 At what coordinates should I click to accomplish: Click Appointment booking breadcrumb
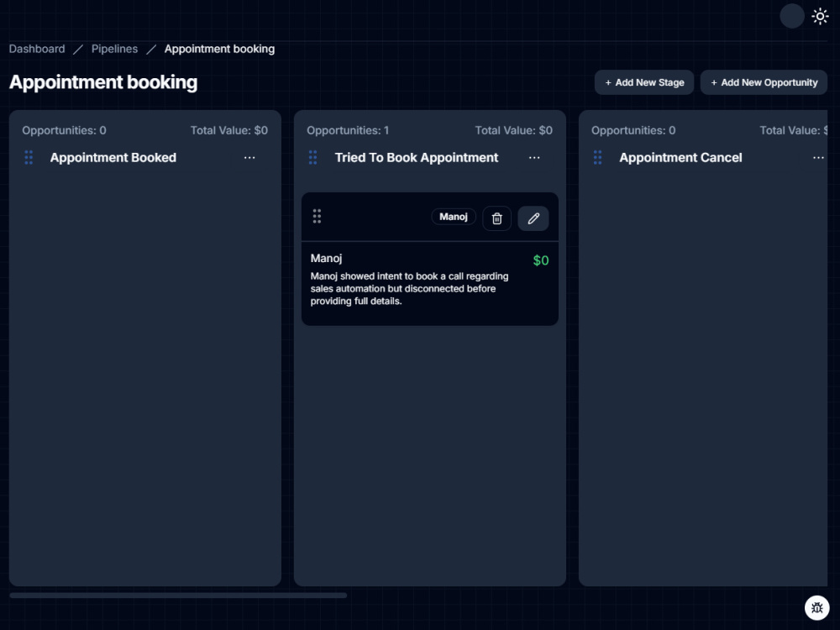coord(219,49)
